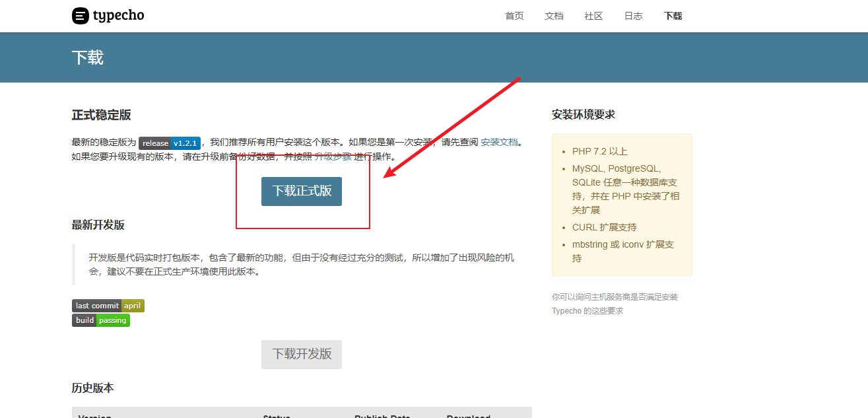The image size is (868, 418).
Task: Click the 下载正式版 button
Action: click(x=302, y=192)
